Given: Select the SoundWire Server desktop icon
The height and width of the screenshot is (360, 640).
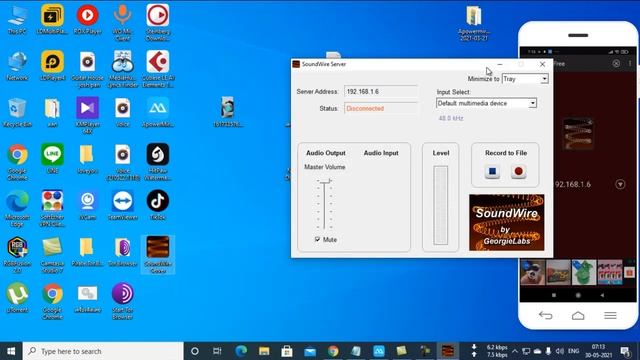Looking at the screenshot, I should (x=158, y=255).
